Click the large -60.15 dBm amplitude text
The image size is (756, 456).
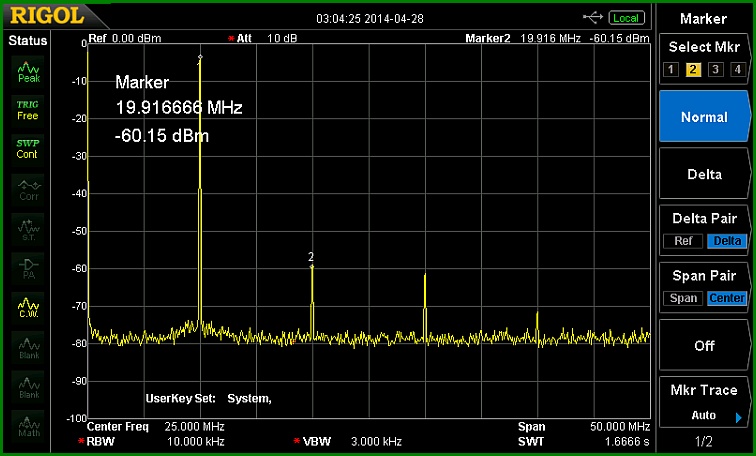pyautogui.click(x=162, y=135)
